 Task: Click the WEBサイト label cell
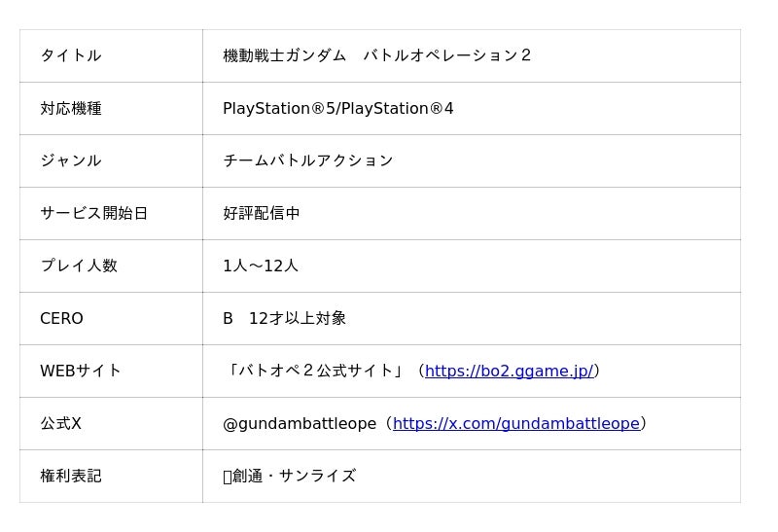click(81, 372)
